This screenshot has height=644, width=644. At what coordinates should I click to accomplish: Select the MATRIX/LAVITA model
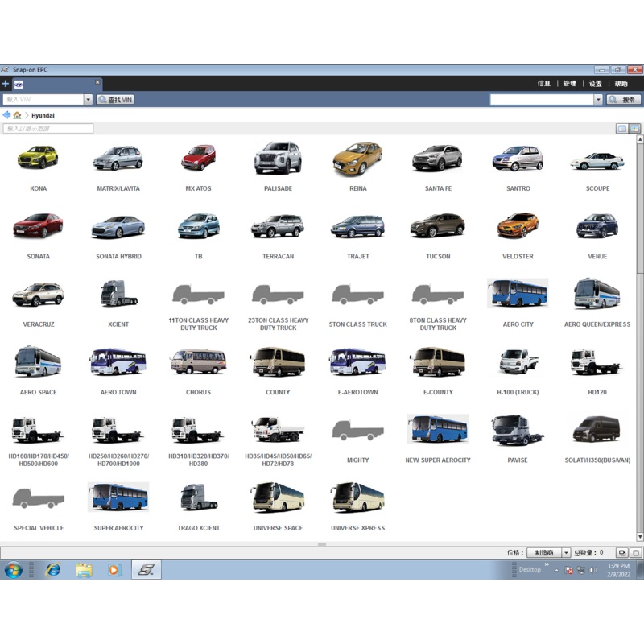[x=118, y=158]
